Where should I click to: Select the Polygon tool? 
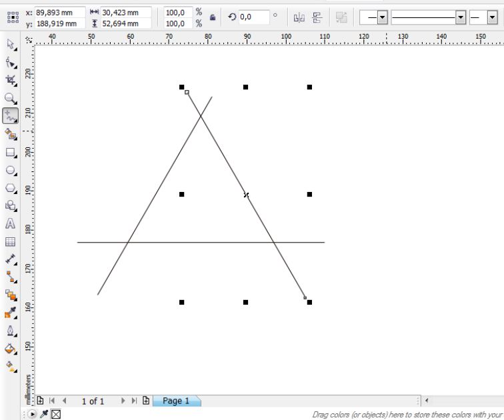click(11, 188)
